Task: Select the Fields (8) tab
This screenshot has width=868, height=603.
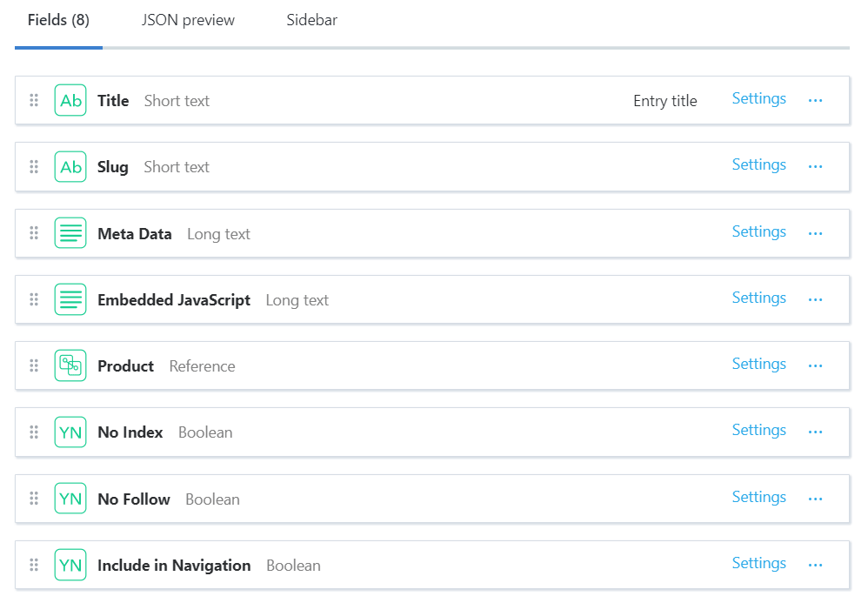Action: pyautogui.click(x=58, y=20)
